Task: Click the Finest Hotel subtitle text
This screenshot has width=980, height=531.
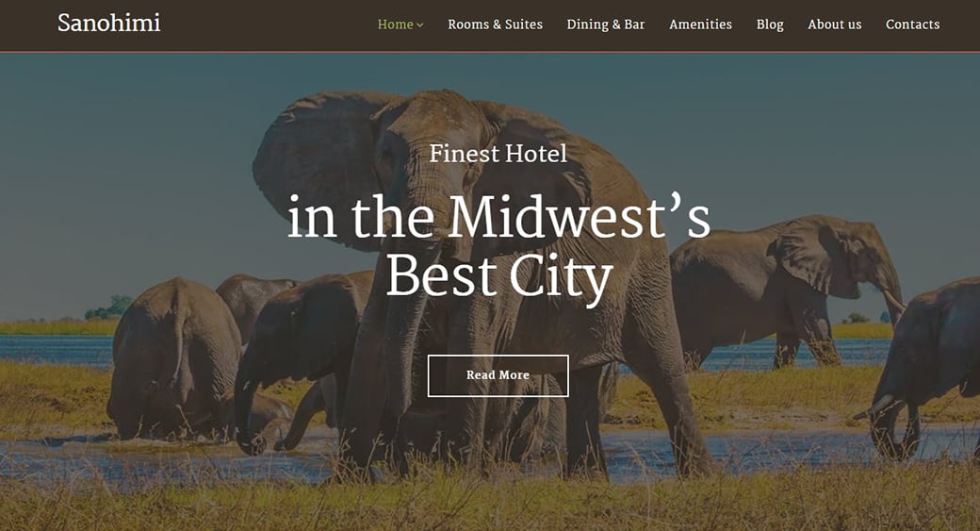Action: click(x=498, y=153)
